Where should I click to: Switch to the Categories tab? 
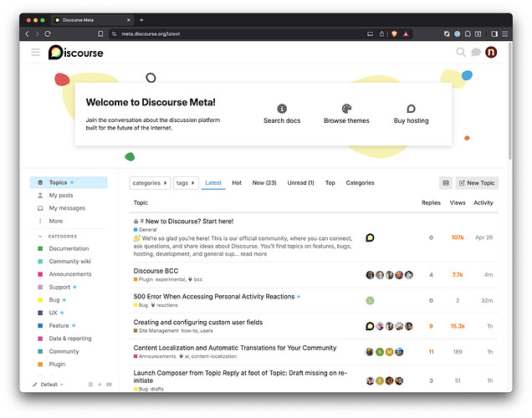pos(360,183)
